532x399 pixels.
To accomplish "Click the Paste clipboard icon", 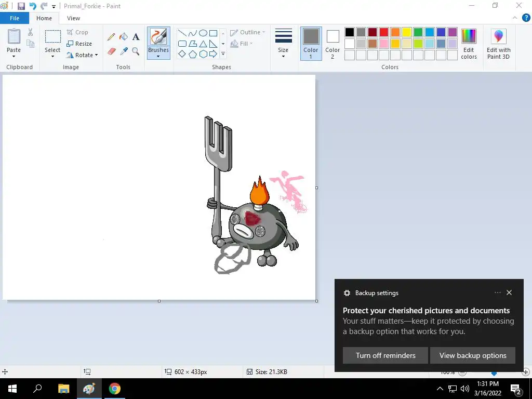I will (x=14, y=37).
